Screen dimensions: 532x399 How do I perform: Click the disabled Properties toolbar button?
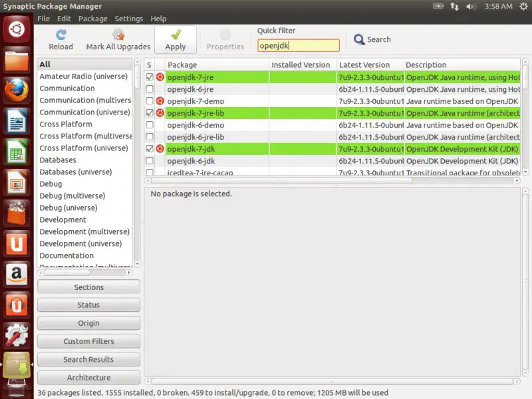coord(225,39)
